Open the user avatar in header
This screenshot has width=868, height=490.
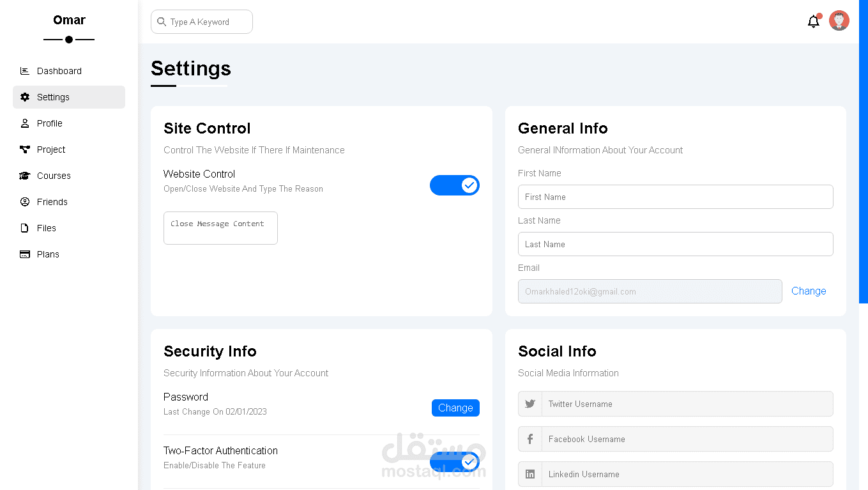click(839, 20)
